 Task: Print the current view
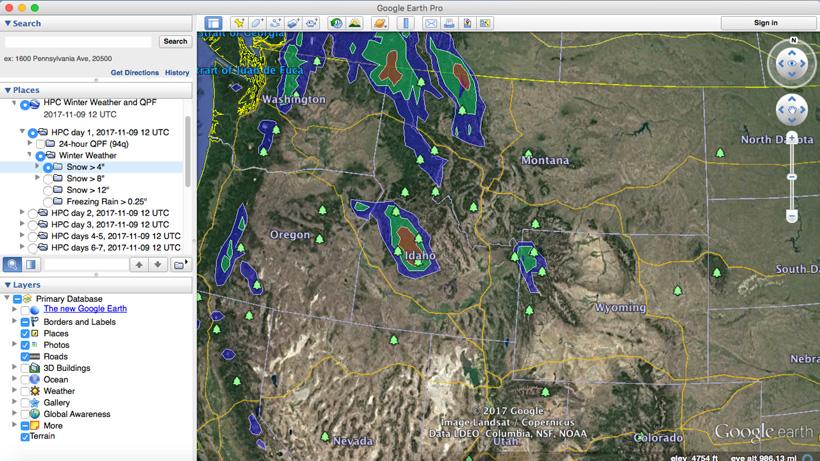[449, 23]
